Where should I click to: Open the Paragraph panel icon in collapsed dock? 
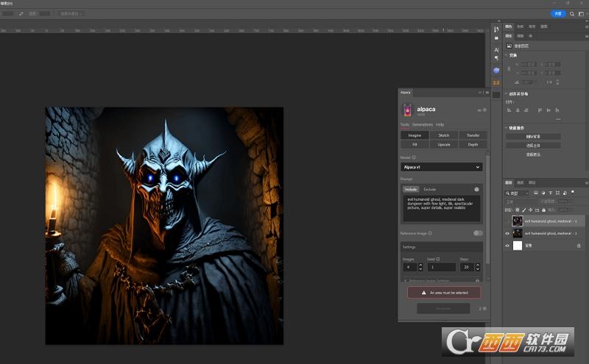[496, 58]
